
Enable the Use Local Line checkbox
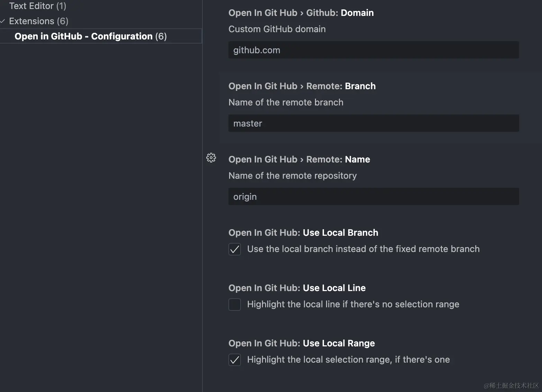235,305
